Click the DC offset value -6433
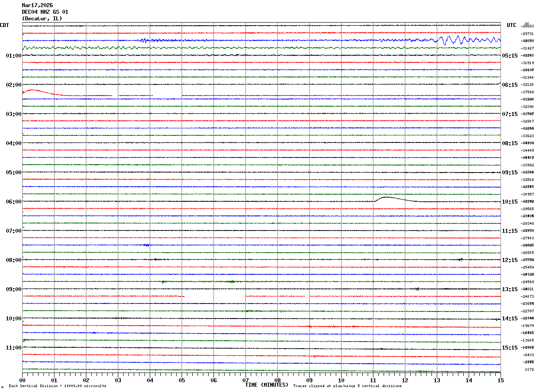The width and height of the screenshot is (536, 392). coord(528,355)
